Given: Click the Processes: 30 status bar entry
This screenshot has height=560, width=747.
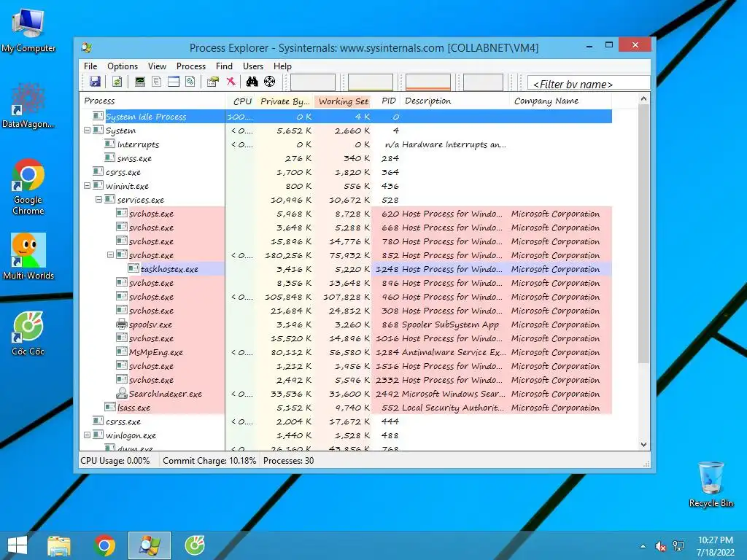Looking at the screenshot, I should pos(288,461).
